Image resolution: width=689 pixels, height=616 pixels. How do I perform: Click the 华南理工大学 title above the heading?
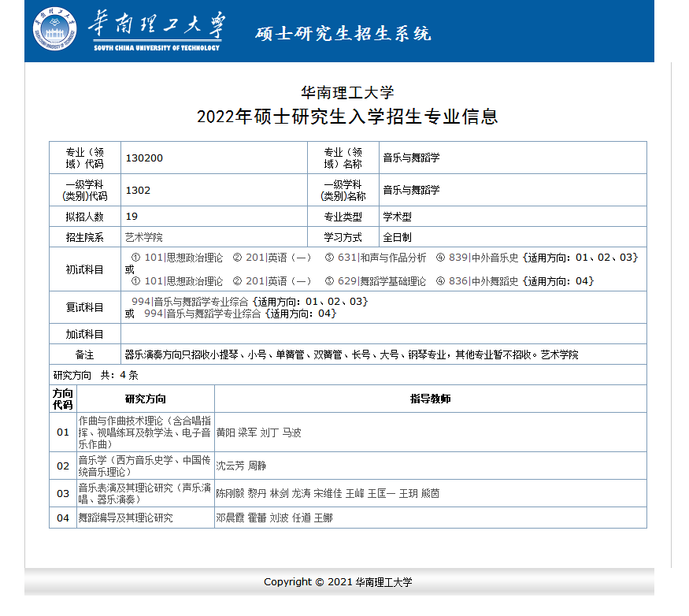point(347,93)
